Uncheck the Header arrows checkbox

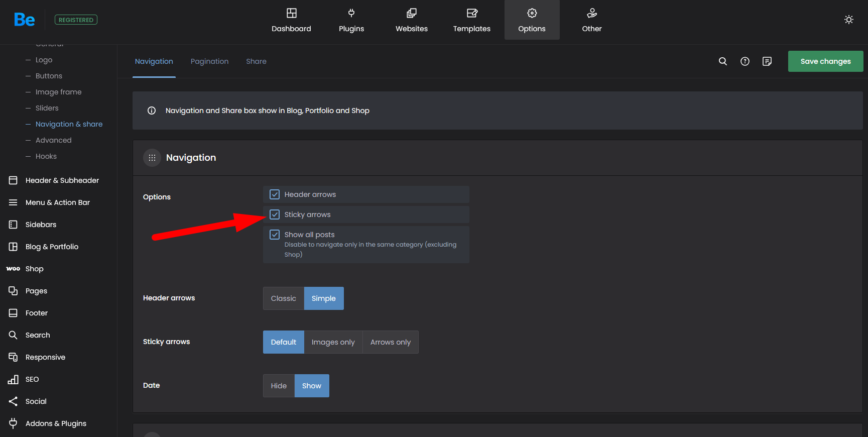tap(275, 194)
